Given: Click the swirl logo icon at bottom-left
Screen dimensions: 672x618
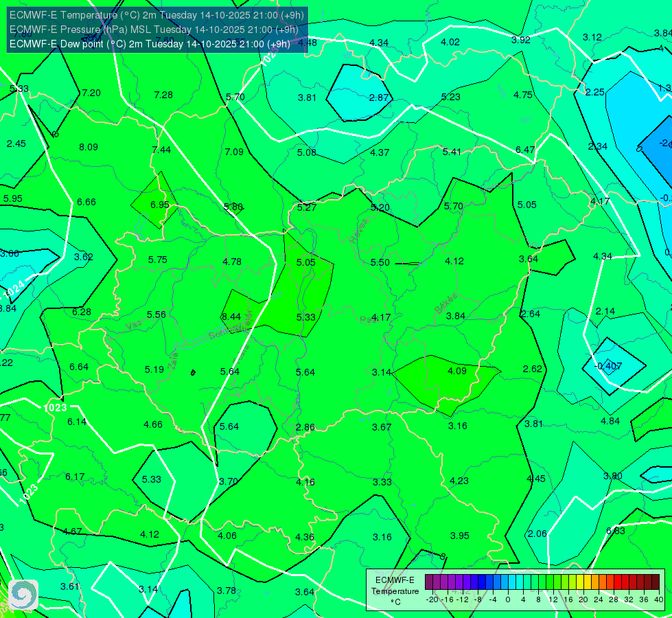Looking at the screenshot, I should [x=23, y=595].
